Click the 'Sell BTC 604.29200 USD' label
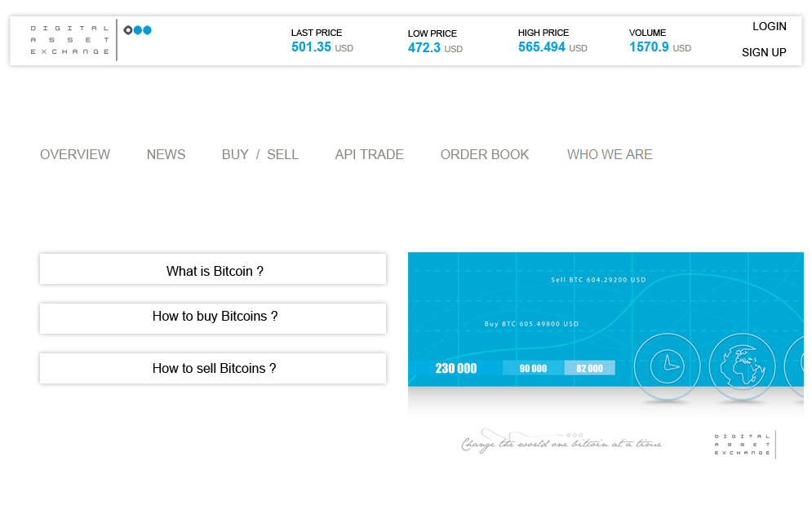812x510 pixels. (x=598, y=280)
